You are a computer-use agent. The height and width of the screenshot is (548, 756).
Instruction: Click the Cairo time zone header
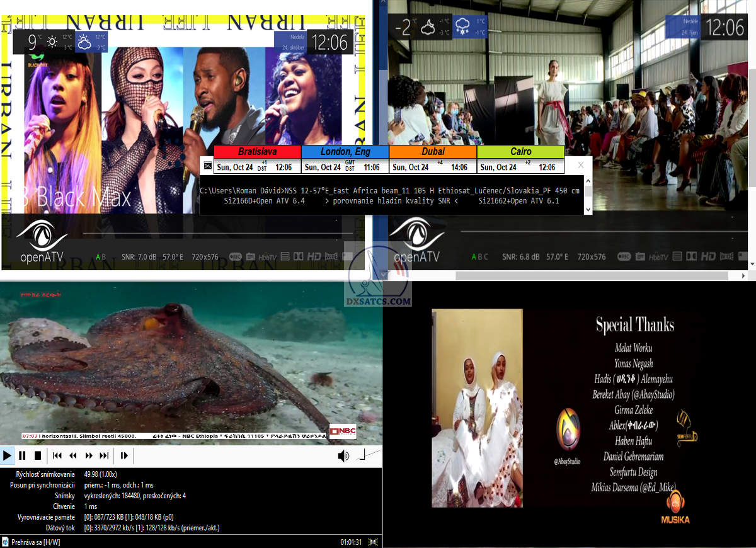pyautogui.click(x=520, y=152)
